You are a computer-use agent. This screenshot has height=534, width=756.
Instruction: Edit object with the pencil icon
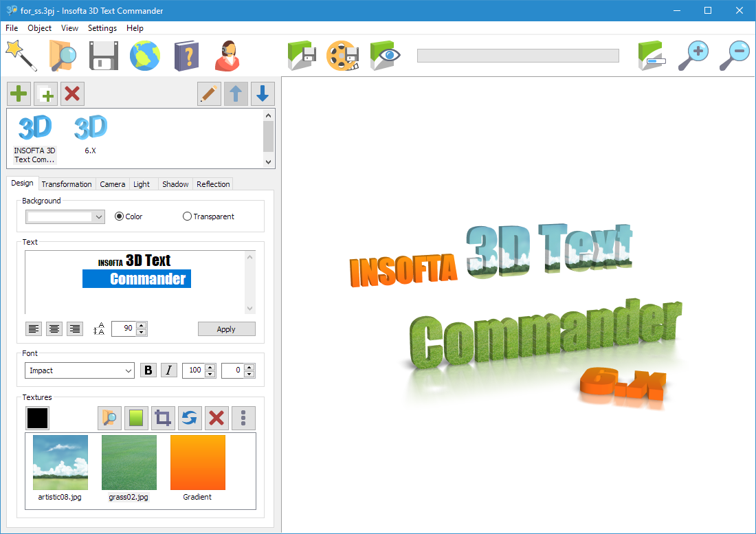click(209, 93)
